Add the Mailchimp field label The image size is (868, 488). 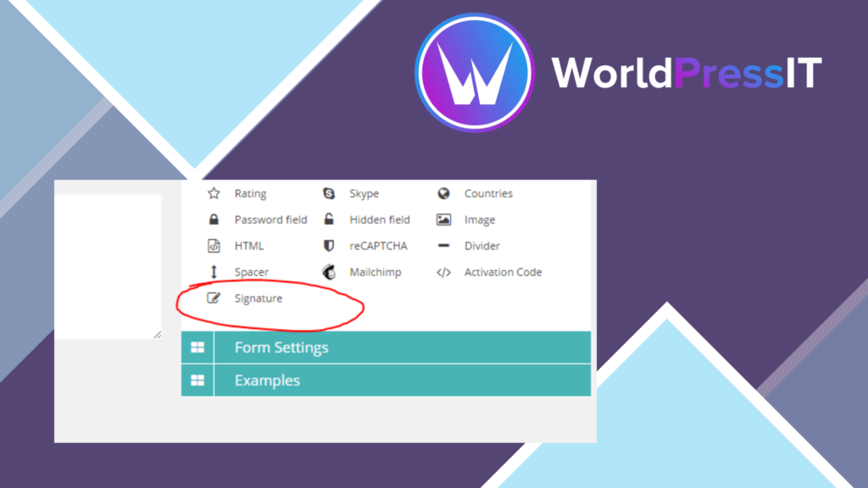(x=376, y=272)
